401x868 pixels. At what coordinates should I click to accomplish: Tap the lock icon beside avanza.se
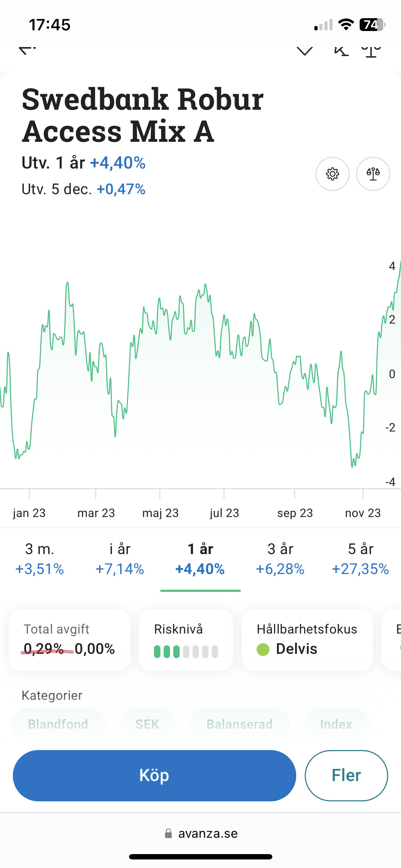(x=168, y=833)
